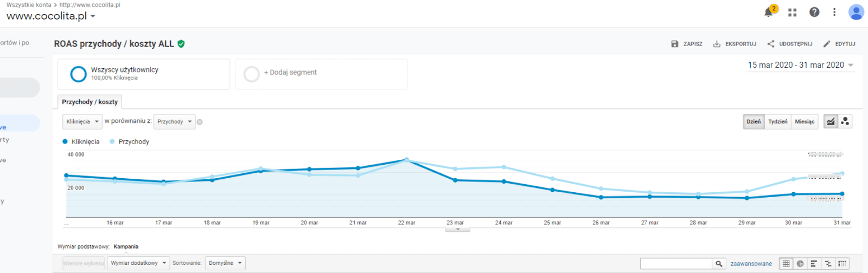
Task: Select the comparison view icon
Action: 828,264
